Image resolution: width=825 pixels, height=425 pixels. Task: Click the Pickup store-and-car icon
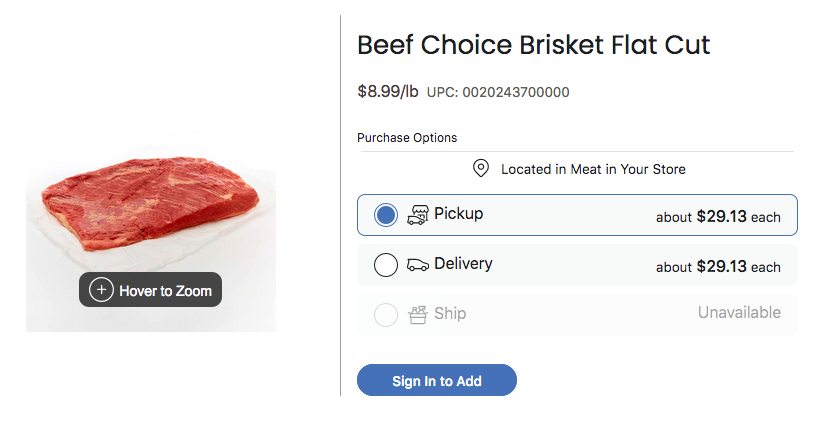tap(418, 214)
